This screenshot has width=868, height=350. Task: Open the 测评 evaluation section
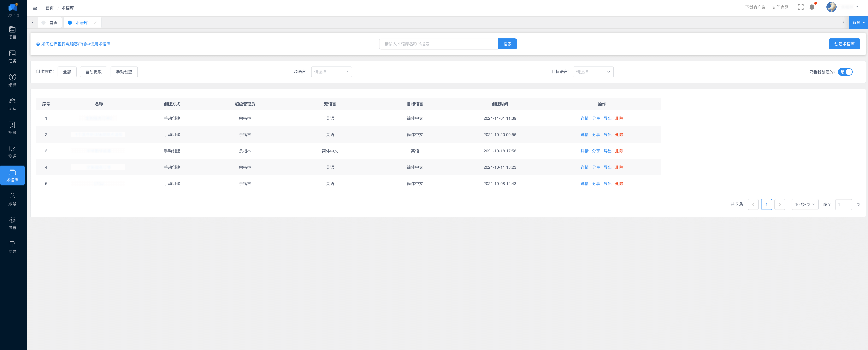click(12, 152)
